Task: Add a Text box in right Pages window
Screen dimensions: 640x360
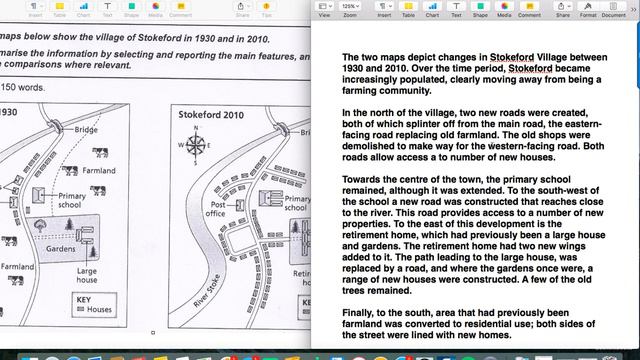Action: [456, 9]
